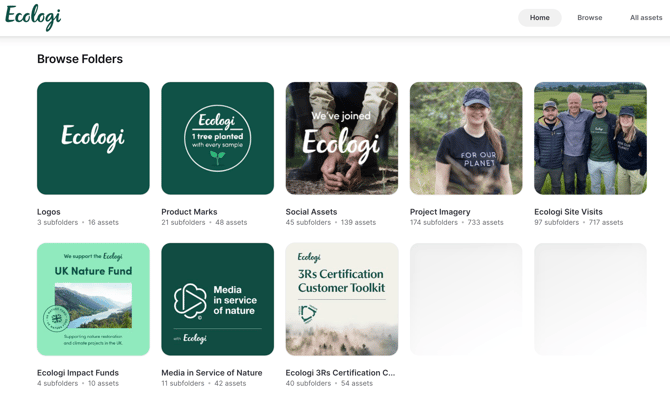Open the Social Assets folder thumbnail
670x401 pixels.
click(x=342, y=138)
